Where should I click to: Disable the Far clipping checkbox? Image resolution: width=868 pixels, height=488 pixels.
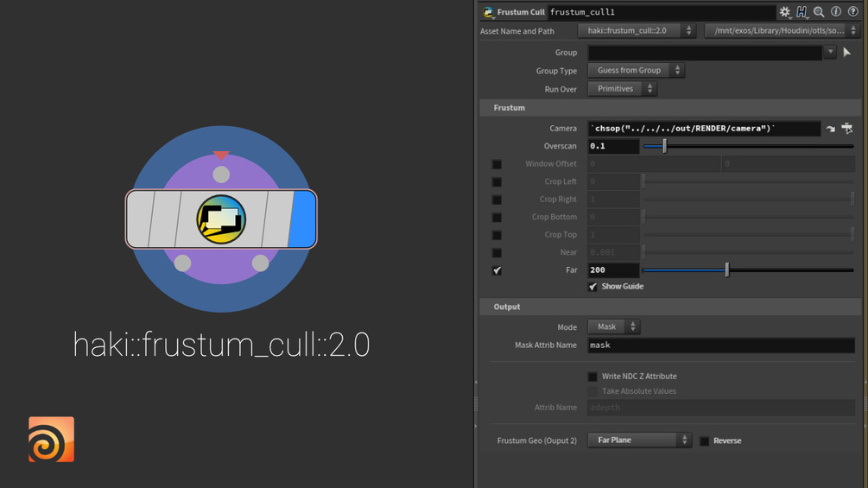[497, 270]
